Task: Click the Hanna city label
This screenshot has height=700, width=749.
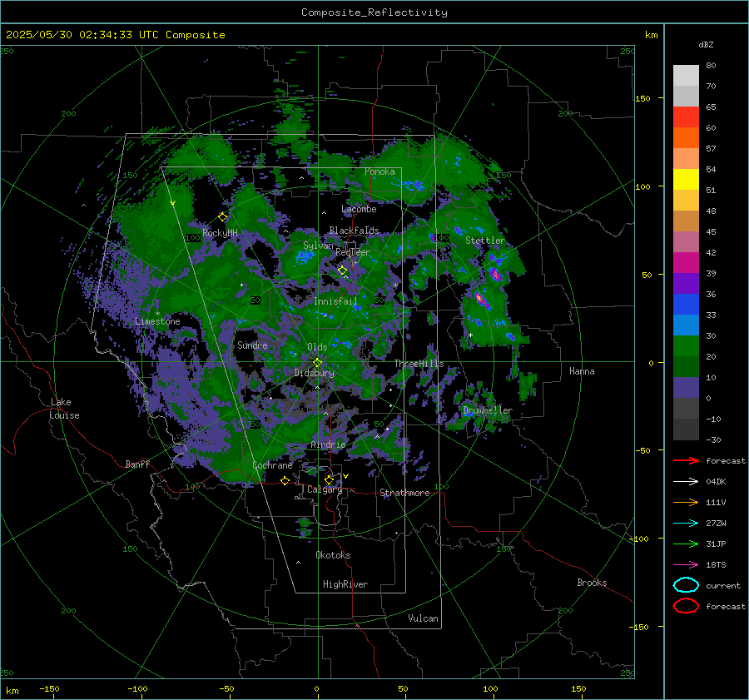Action: (x=582, y=371)
